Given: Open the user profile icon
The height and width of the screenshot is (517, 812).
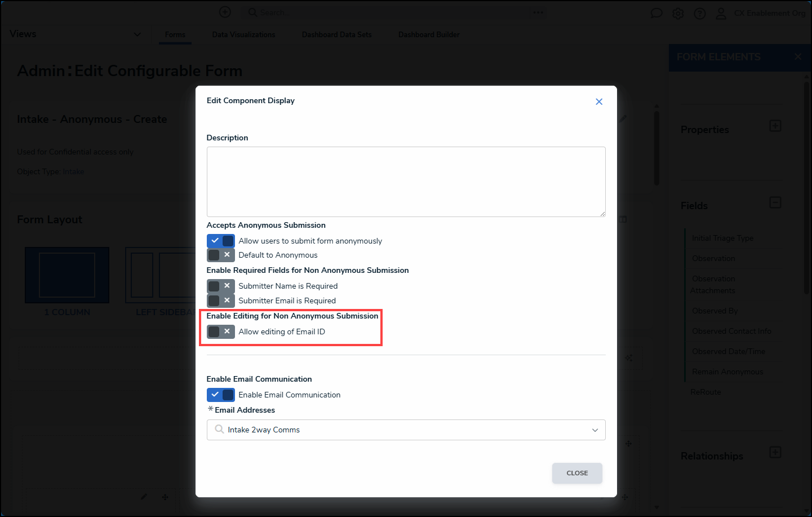Looking at the screenshot, I should coord(721,14).
